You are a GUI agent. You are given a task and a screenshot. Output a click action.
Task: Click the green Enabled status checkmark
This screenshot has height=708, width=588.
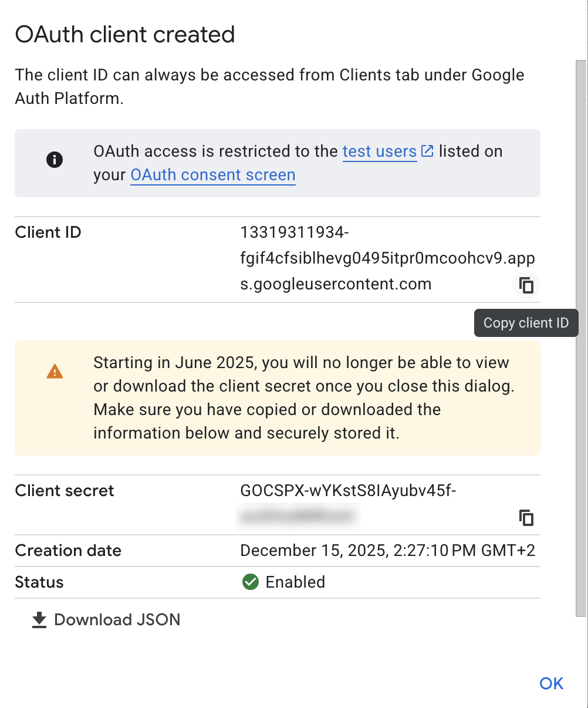[x=250, y=582]
